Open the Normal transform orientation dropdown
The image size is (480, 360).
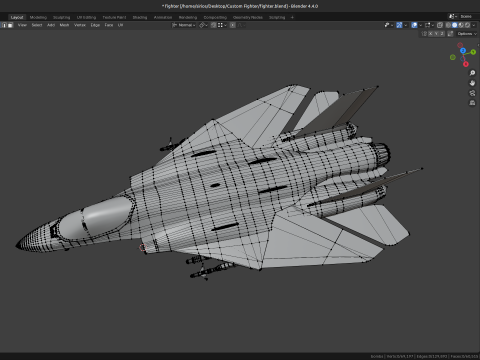[x=183, y=25]
